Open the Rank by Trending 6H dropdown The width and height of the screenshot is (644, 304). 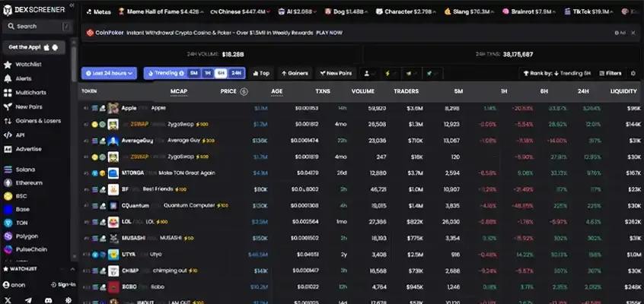[556, 74]
